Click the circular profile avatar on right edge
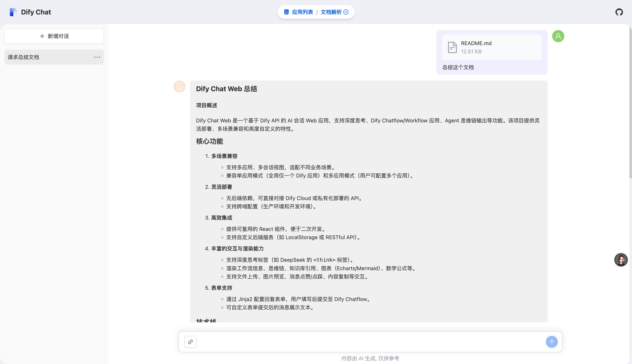The height and width of the screenshot is (364, 632). coord(621,260)
